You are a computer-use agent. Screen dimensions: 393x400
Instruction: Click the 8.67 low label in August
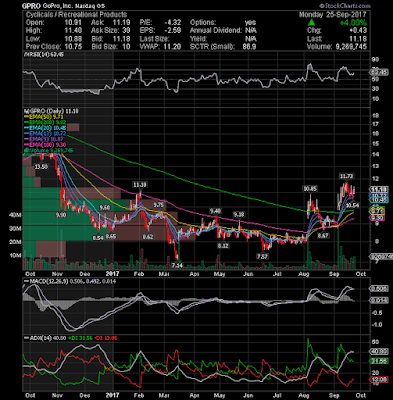pos(324,236)
